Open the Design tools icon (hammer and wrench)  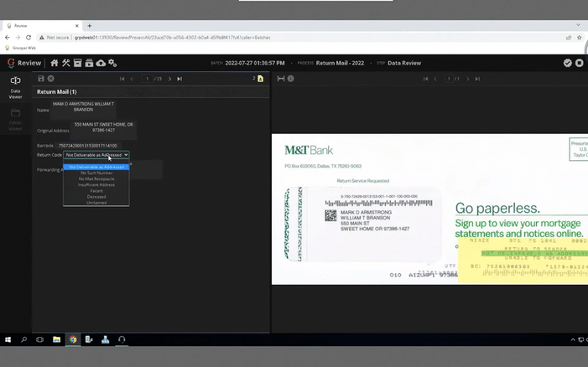(66, 63)
